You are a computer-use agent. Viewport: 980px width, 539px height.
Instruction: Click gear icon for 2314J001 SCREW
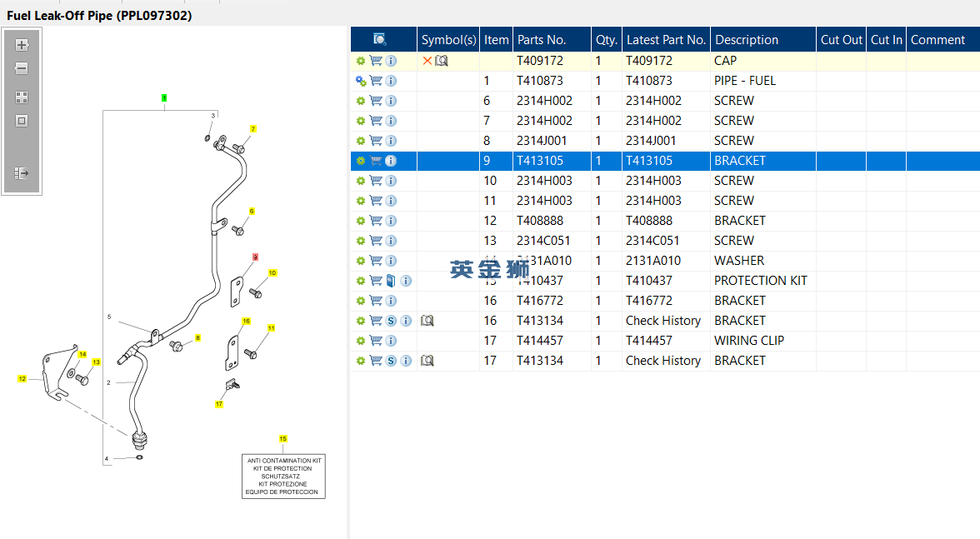tap(361, 141)
